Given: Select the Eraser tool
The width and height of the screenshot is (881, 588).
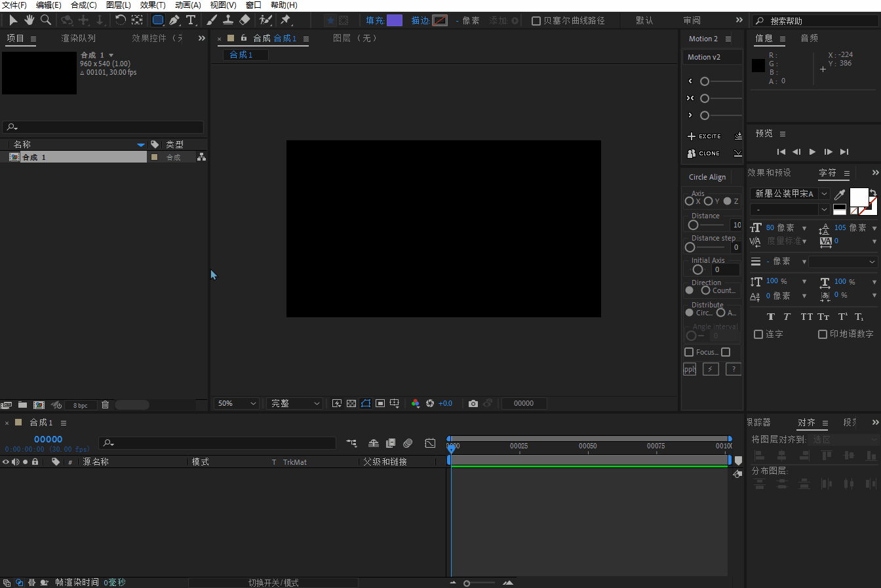Looking at the screenshot, I should (x=245, y=20).
